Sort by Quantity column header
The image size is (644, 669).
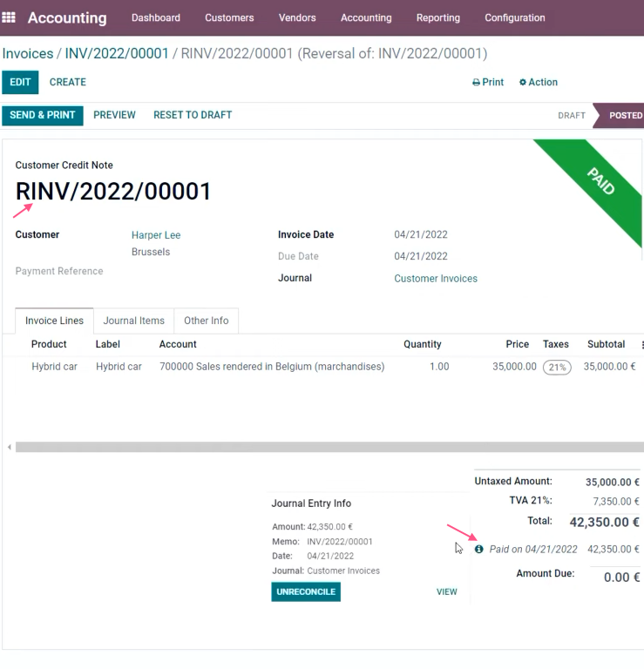coord(422,344)
